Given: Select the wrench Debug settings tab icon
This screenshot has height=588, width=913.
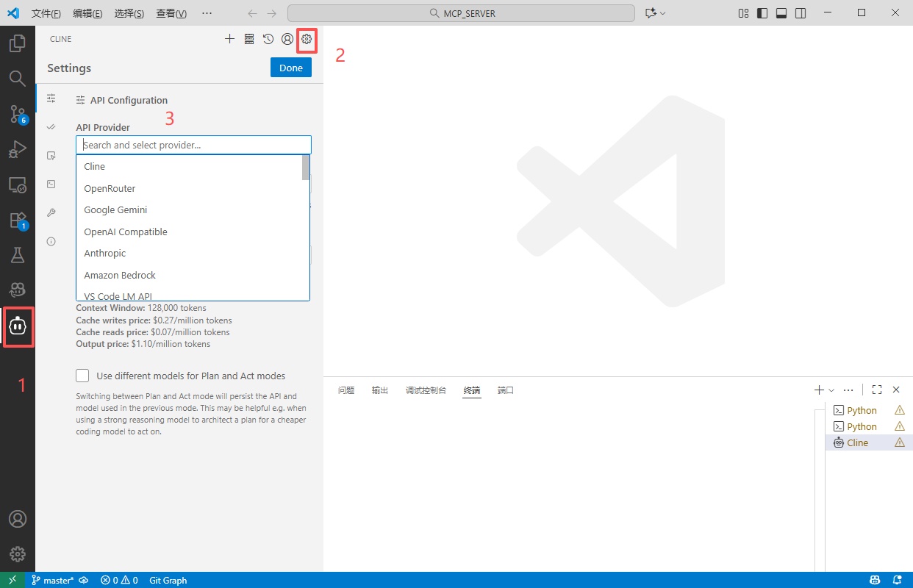Looking at the screenshot, I should click(x=51, y=212).
